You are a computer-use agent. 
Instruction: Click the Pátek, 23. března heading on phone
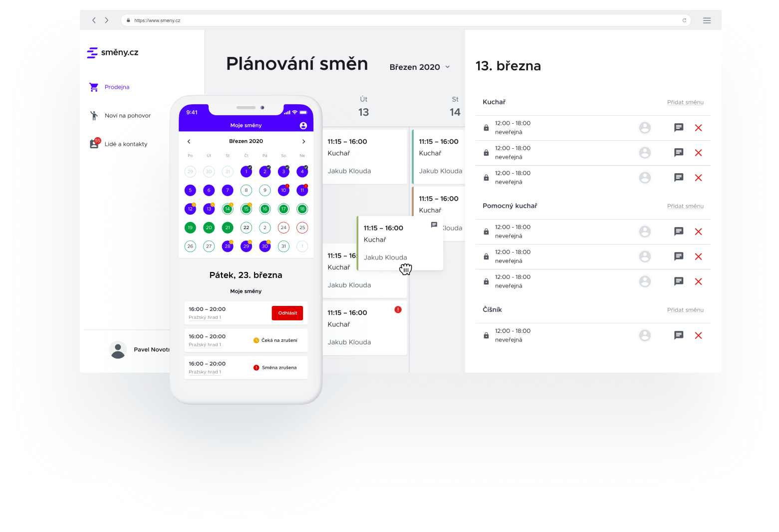[x=246, y=275]
